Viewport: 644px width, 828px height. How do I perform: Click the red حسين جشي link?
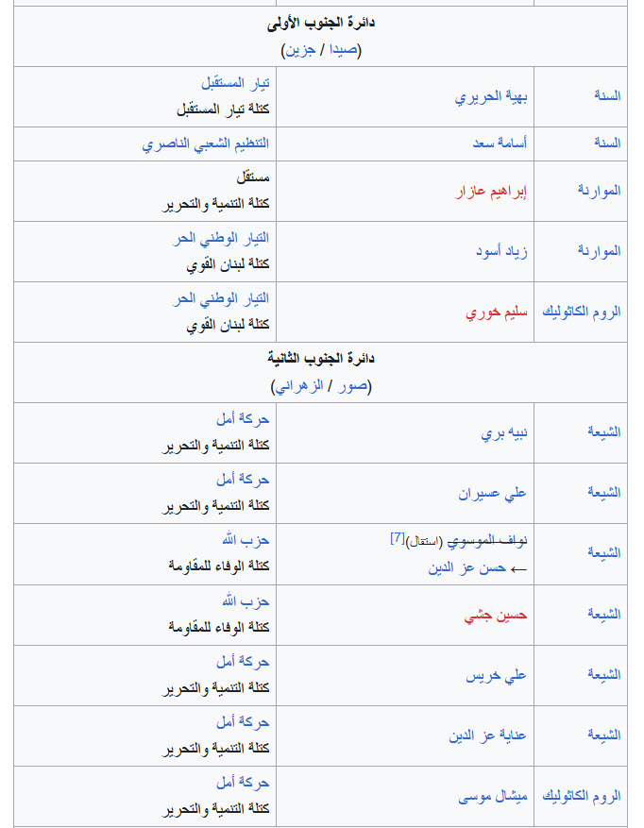pyautogui.click(x=496, y=616)
